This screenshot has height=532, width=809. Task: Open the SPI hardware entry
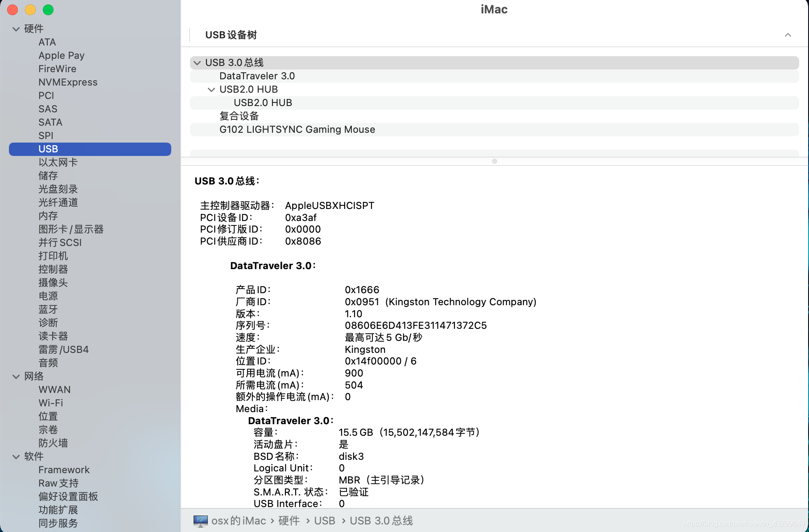(x=45, y=136)
